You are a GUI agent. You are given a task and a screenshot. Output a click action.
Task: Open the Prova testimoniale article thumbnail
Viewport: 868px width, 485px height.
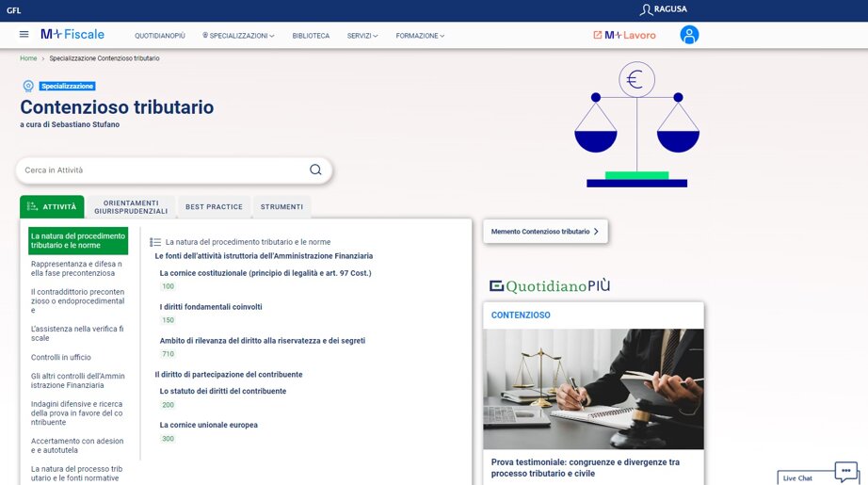coord(593,388)
